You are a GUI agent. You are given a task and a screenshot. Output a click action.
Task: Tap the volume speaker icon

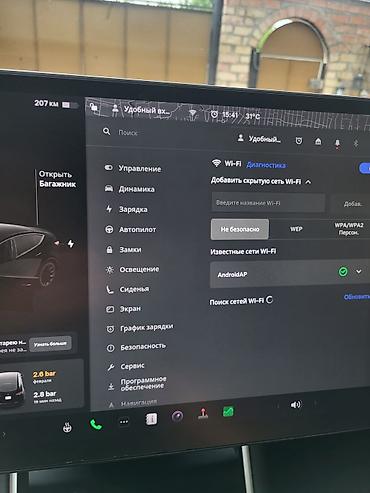pos(295,405)
